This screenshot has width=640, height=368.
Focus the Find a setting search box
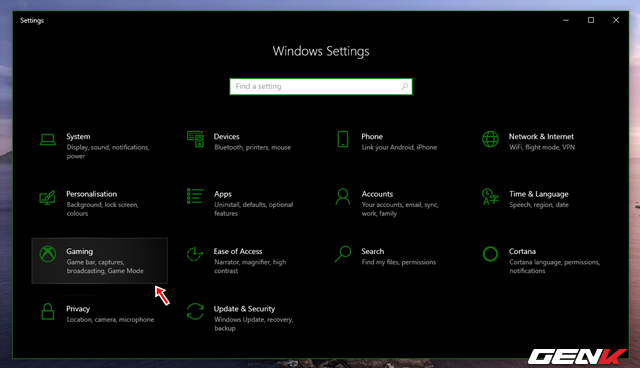(x=321, y=86)
